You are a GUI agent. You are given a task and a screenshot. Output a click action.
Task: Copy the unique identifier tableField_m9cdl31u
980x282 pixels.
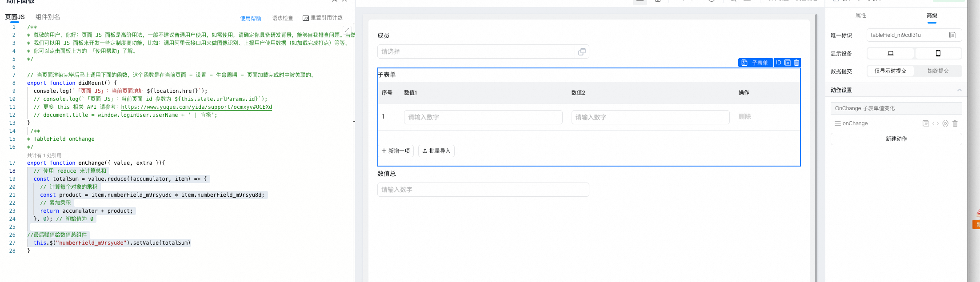(x=952, y=35)
